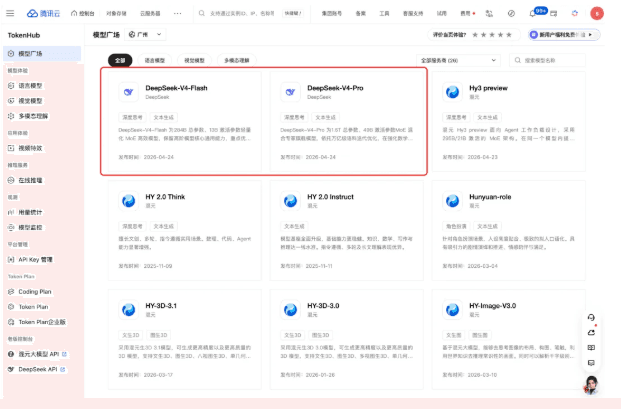Image resolution: width=621 pixels, height=409 pixels.
Task: Open the Hunyuan-role model card title
Action: pyautogui.click(x=490, y=197)
